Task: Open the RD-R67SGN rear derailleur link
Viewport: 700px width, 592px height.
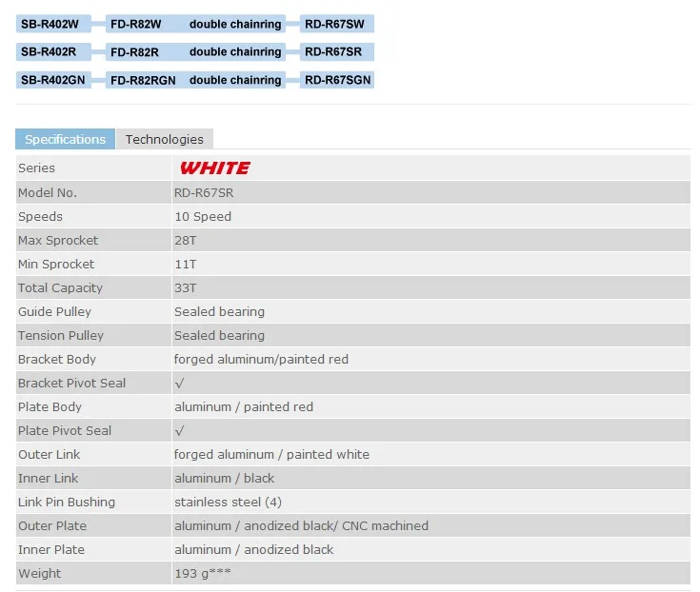Action: (x=337, y=80)
